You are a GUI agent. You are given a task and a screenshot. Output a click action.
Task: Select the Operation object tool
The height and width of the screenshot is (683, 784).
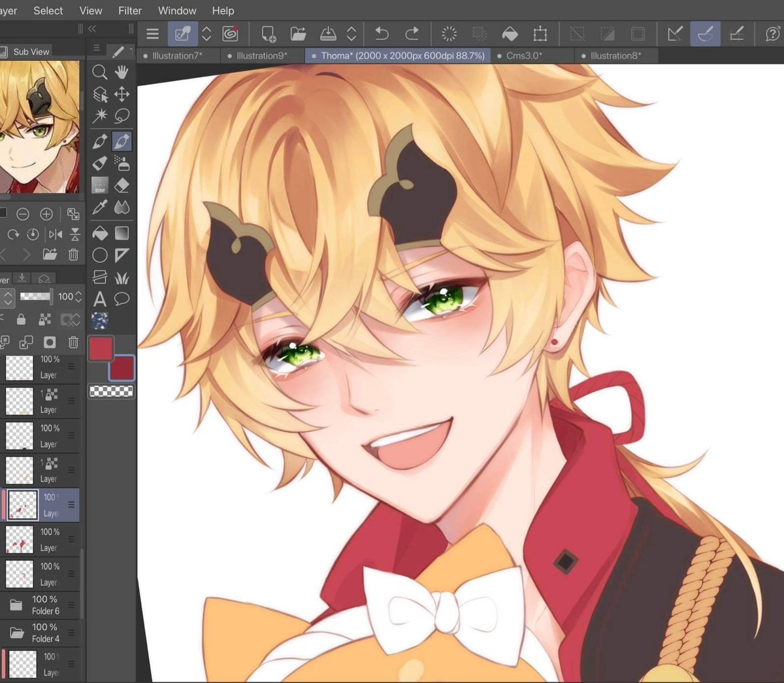click(99, 95)
